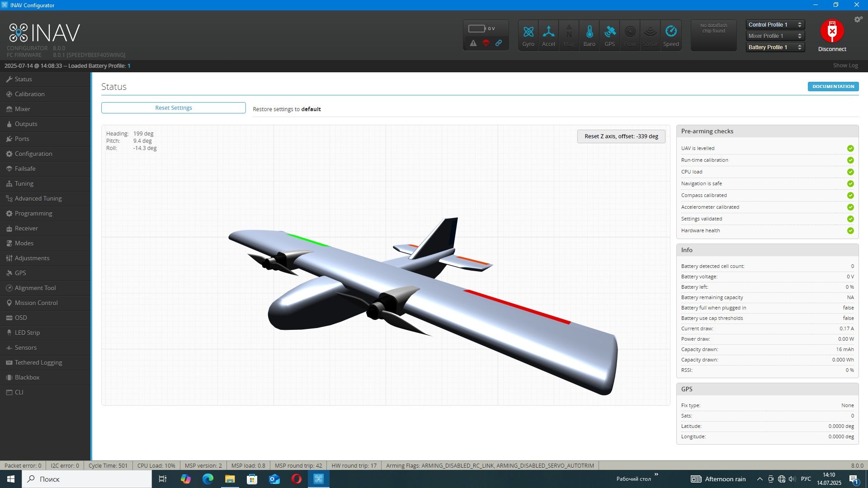This screenshot has height=488, width=868.
Task: Click the Accel sensor status icon
Action: [548, 35]
